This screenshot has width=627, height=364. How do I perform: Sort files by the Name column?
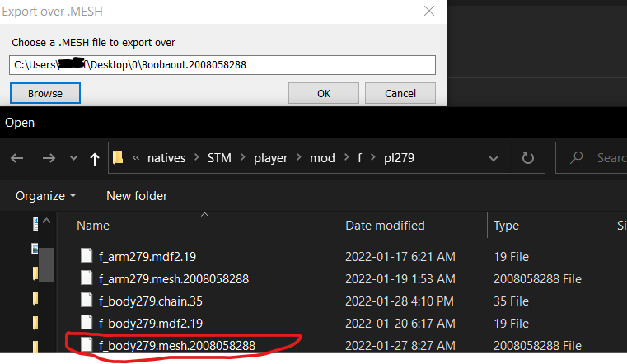point(93,226)
